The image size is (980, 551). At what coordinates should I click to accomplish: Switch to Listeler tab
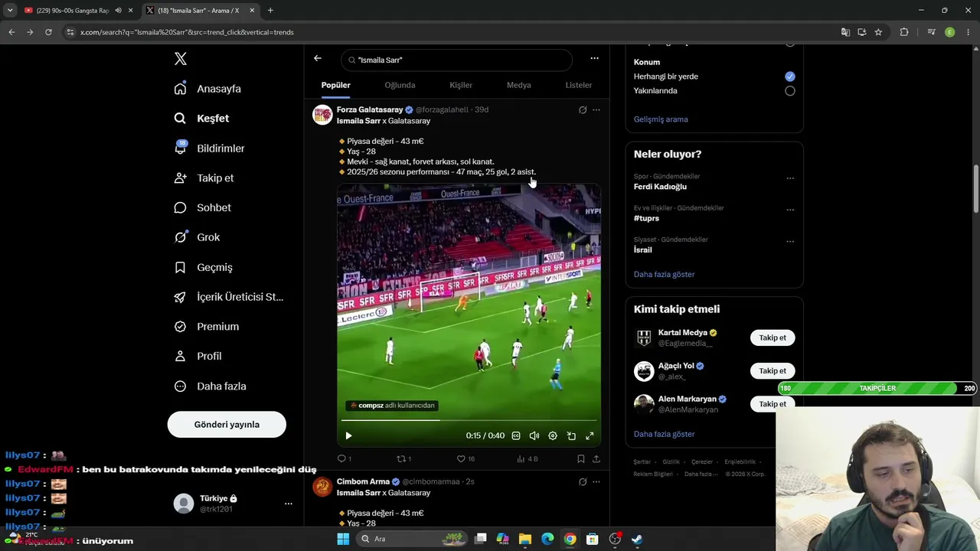click(579, 86)
